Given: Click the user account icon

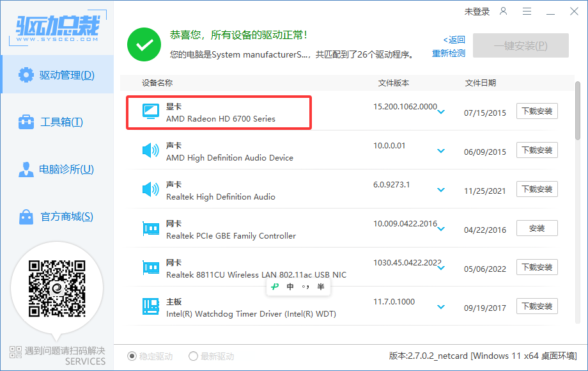Looking at the screenshot, I should point(503,12).
